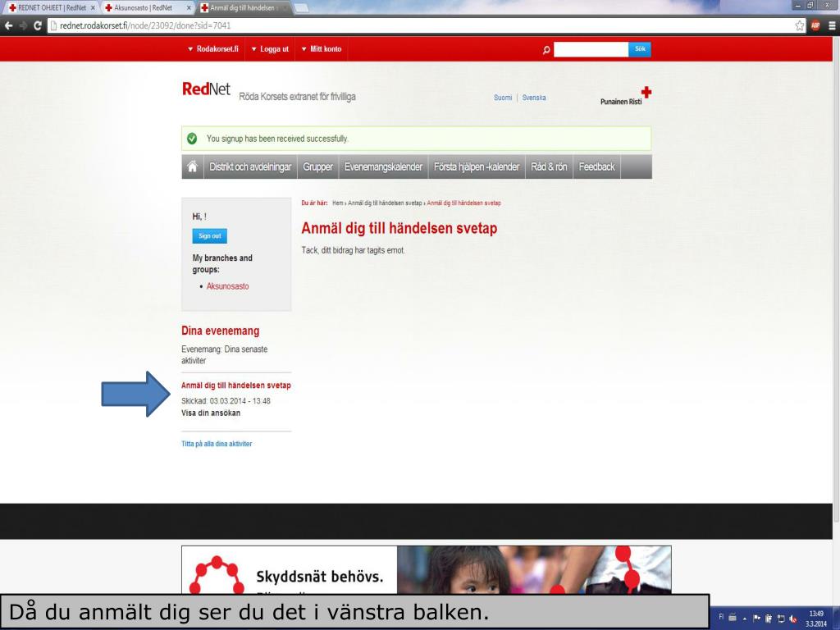Open the Råd & rön menu item
The width and height of the screenshot is (840, 630).
[x=549, y=167]
